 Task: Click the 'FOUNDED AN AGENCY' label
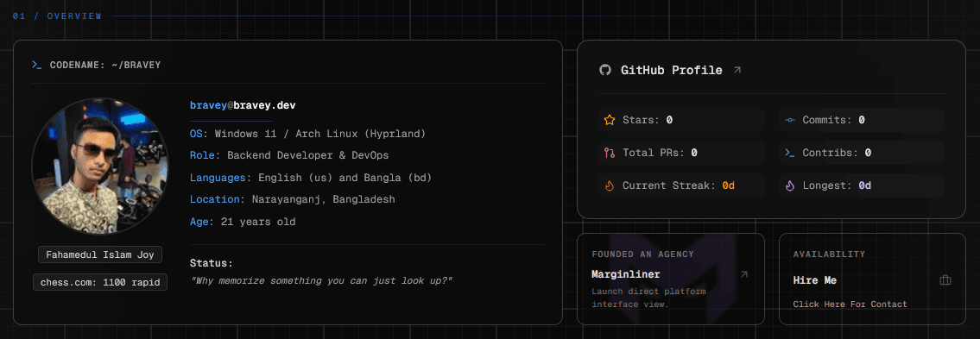click(642, 254)
